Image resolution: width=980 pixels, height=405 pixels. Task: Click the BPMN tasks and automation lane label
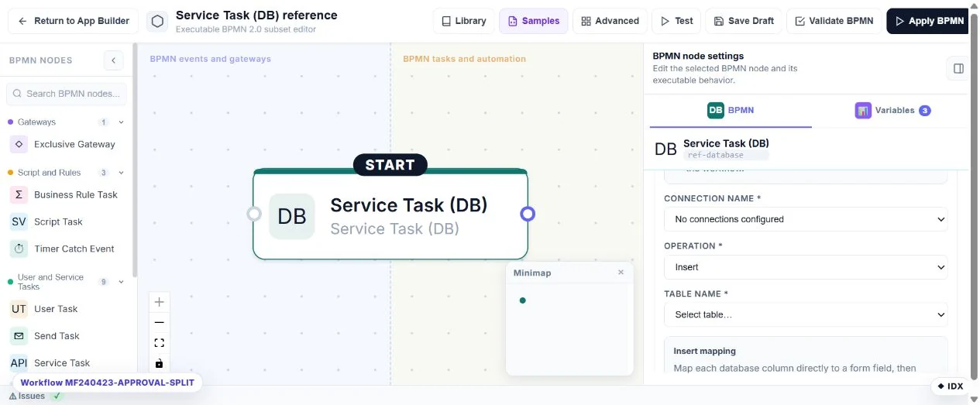[x=464, y=59]
